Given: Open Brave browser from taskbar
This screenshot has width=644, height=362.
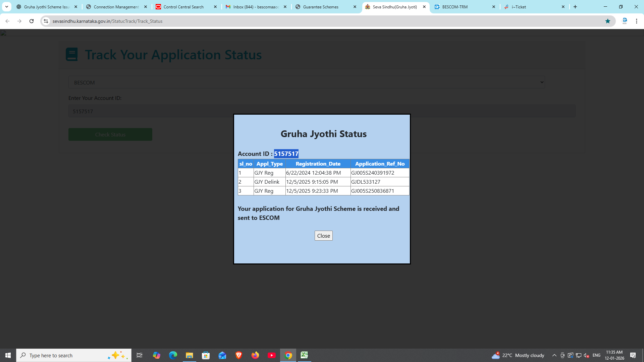Looking at the screenshot, I should coord(239,355).
